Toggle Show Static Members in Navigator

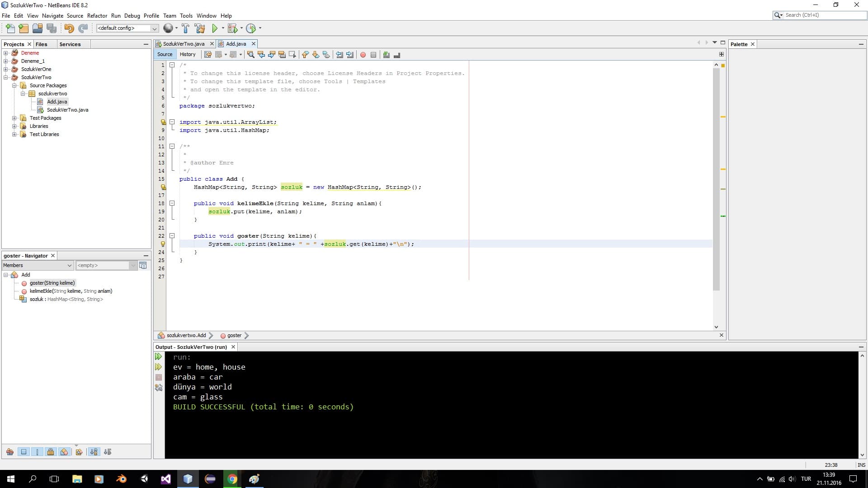(37, 451)
